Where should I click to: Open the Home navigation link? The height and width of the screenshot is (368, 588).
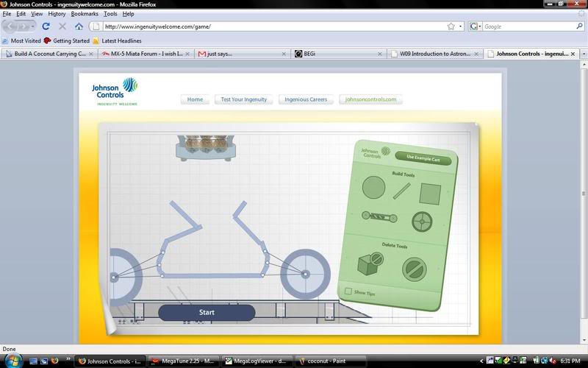195,99
